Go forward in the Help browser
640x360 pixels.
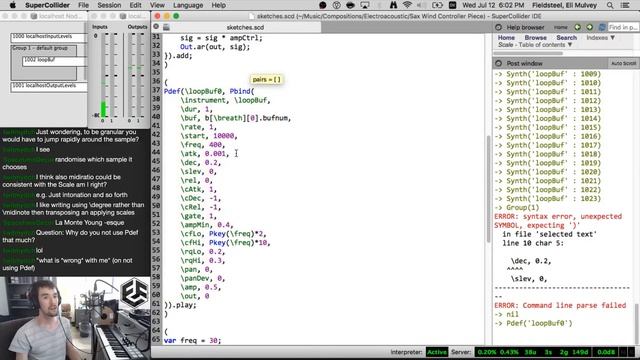point(590,27)
